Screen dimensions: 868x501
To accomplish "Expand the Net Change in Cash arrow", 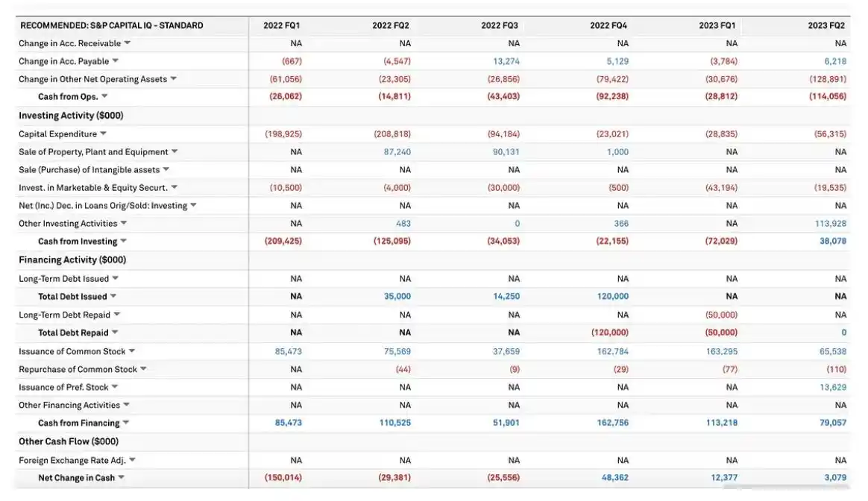I will (x=122, y=478).
